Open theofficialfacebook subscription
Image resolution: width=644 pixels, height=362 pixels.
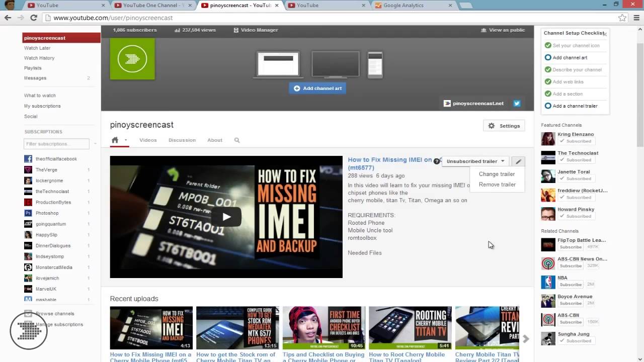(56, 159)
